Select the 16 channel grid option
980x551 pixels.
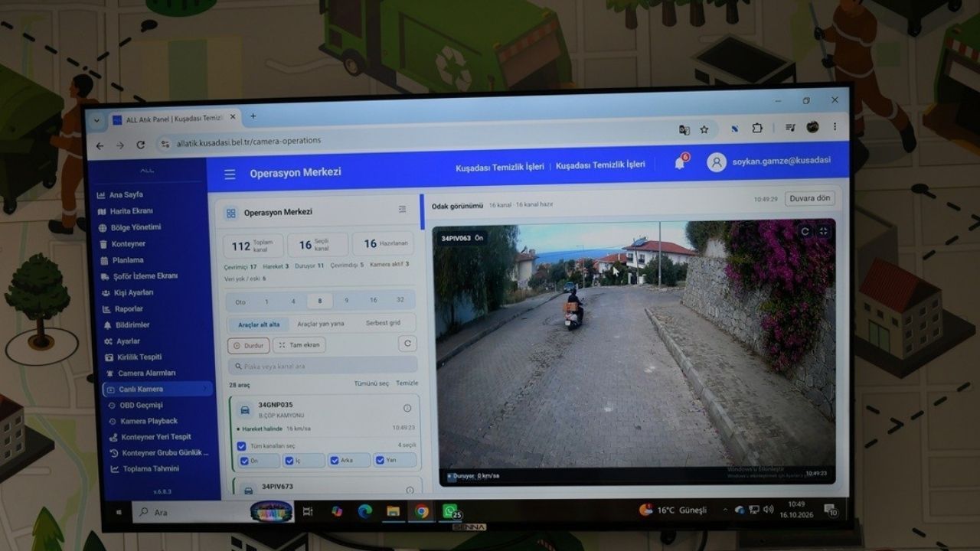click(x=373, y=300)
